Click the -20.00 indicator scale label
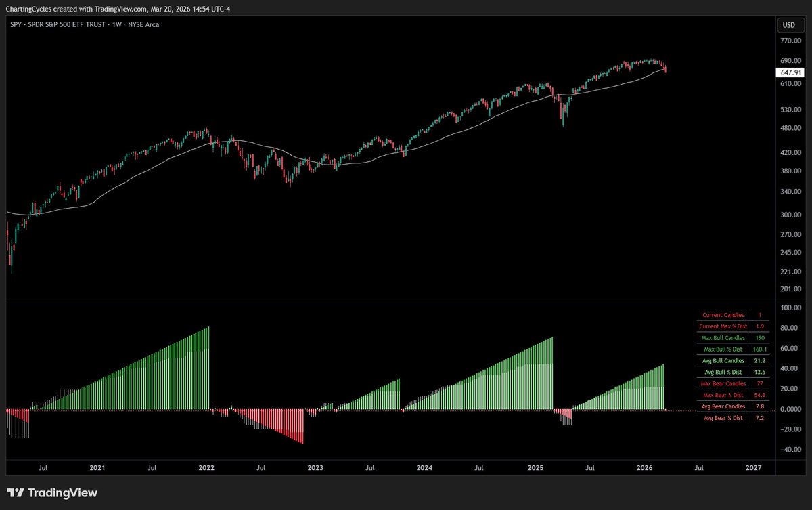812x510 pixels. point(790,430)
